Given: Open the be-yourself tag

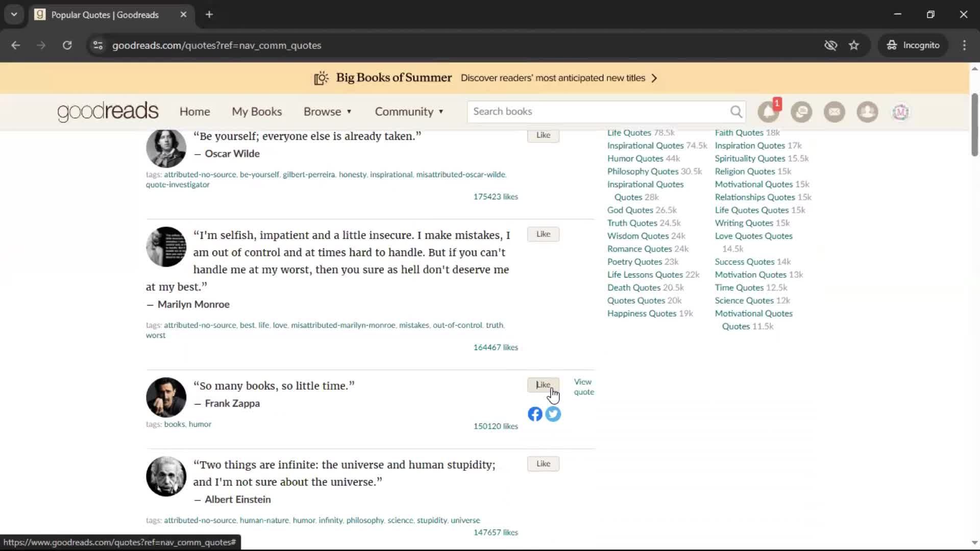Looking at the screenshot, I should pyautogui.click(x=259, y=174).
